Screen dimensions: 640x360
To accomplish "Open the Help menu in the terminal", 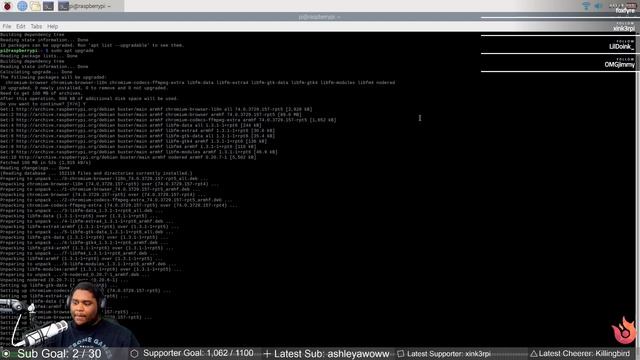I will pyautogui.click(x=53, y=27).
